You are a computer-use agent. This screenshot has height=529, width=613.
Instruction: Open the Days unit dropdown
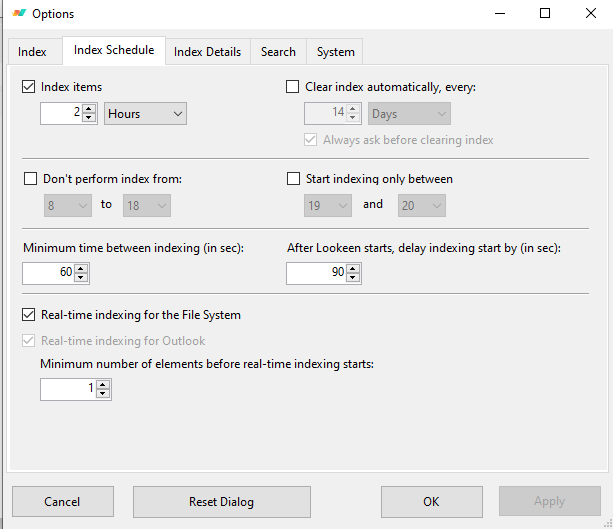click(x=409, y=114)
